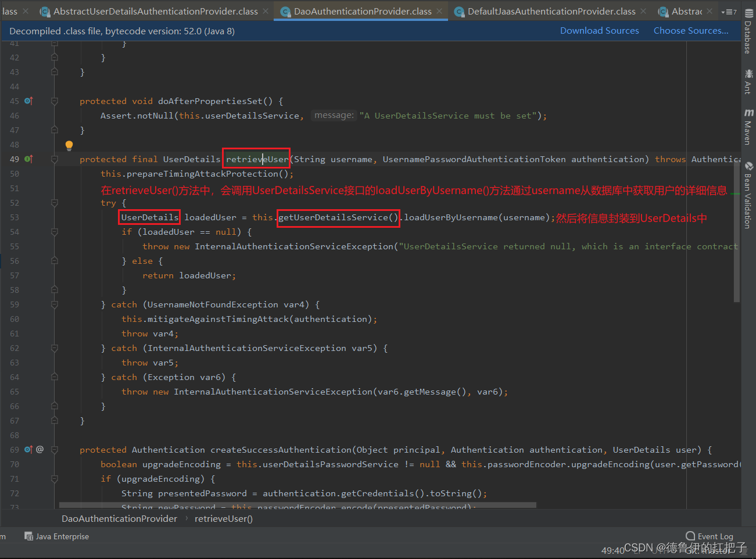Click the implements gutter icon on line 49
Image resolution: width=756 pixels, height=559 pixels.
coord(28,159)
